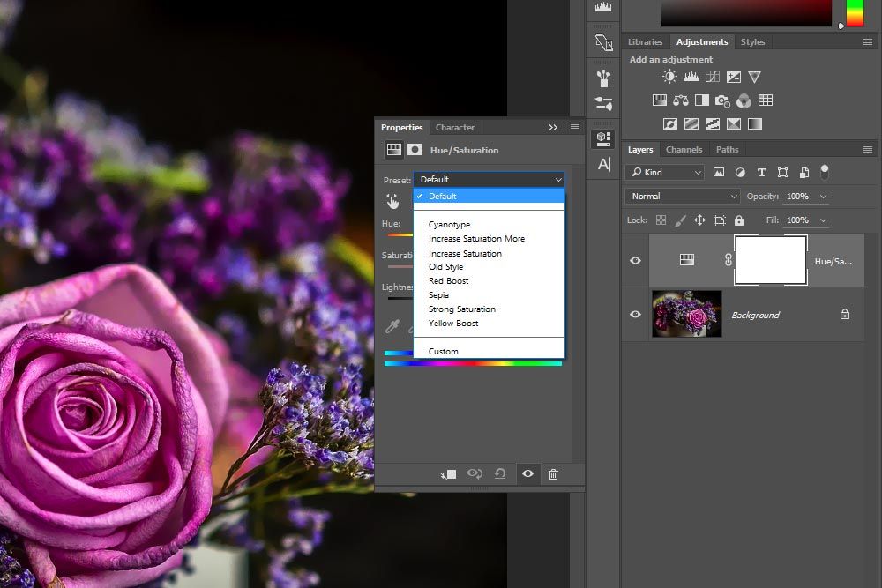
Task: Hide the Hue/Saturation adjustment layer
Action: tap(635, 260)
